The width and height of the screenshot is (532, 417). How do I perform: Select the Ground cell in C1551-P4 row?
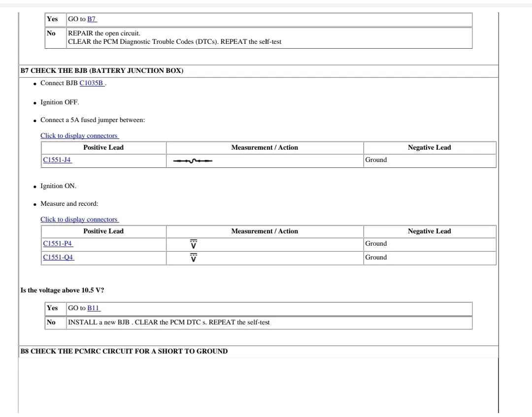pos(376,244)
